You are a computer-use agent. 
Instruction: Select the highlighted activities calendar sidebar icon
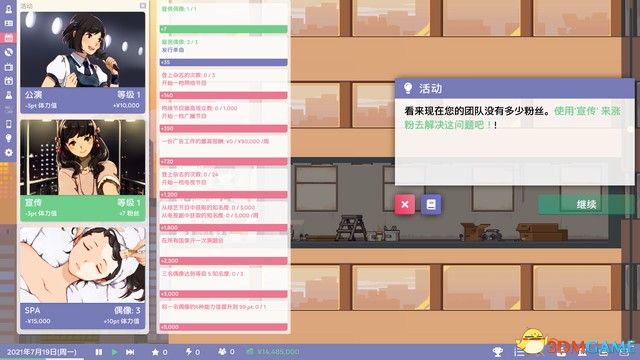tap(8, 38)
